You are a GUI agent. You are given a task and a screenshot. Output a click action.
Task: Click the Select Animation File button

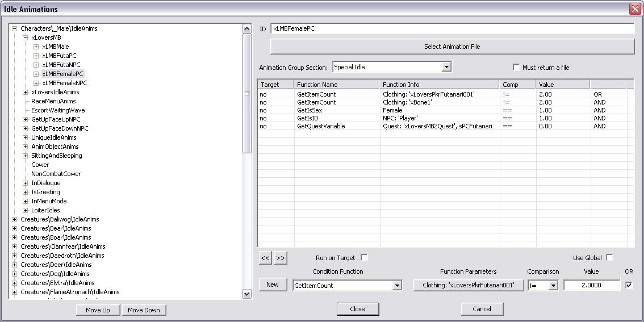click(452, 47)
